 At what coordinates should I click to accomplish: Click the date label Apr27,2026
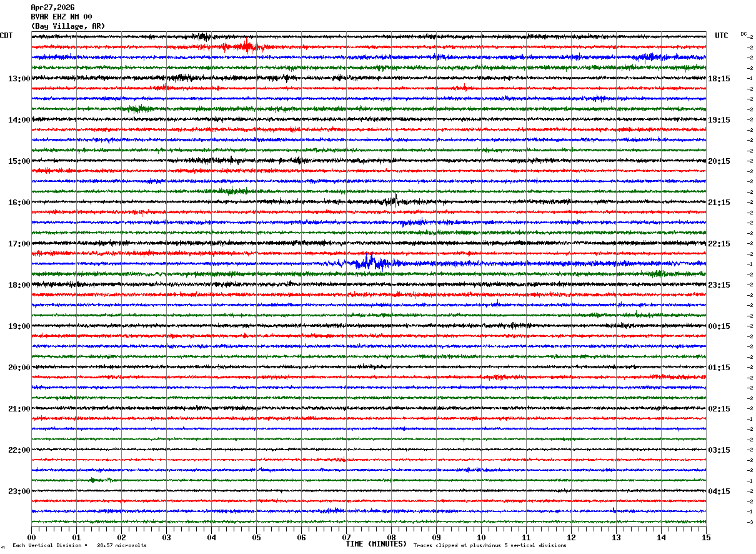pos(52,8)
